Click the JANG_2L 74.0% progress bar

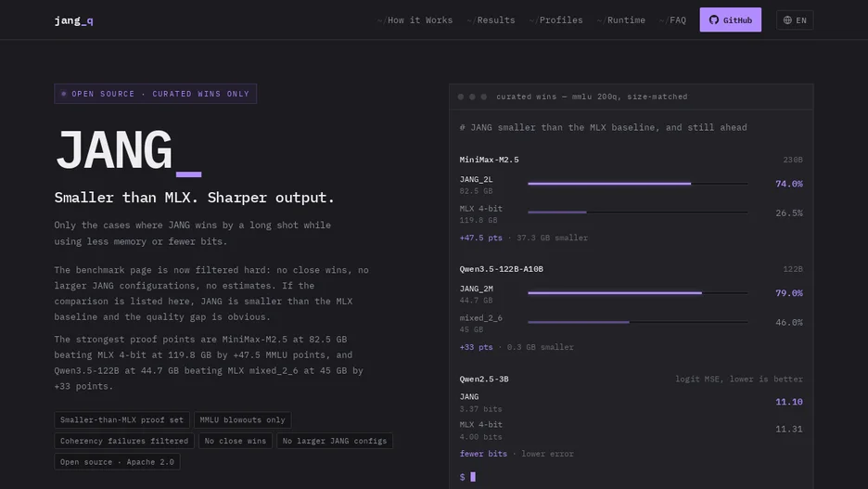pos(638,184)
